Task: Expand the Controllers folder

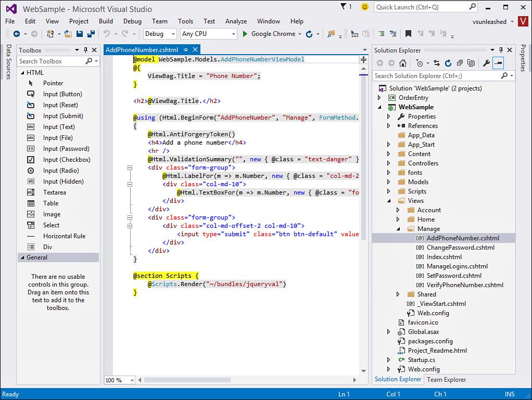Action: coord(388,163)
